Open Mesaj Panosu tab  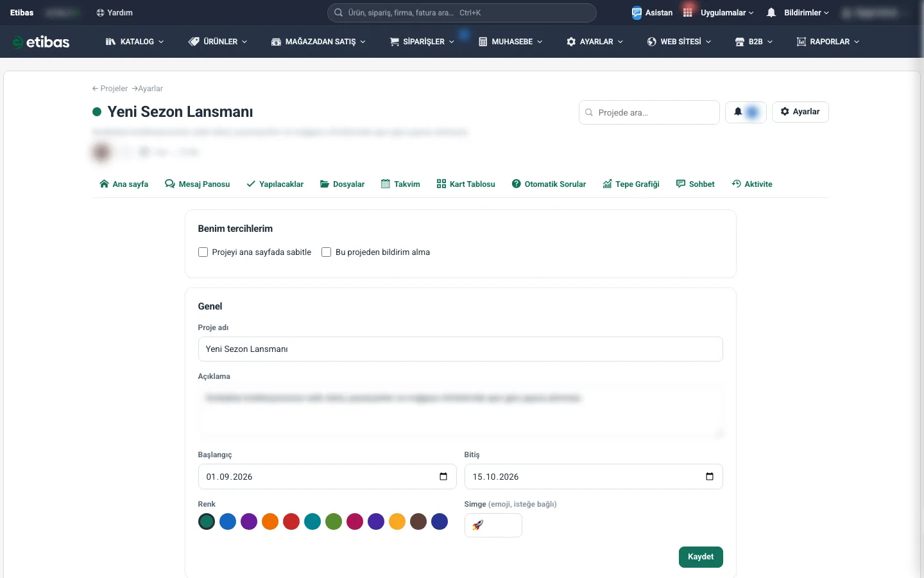tap(197, 184)
